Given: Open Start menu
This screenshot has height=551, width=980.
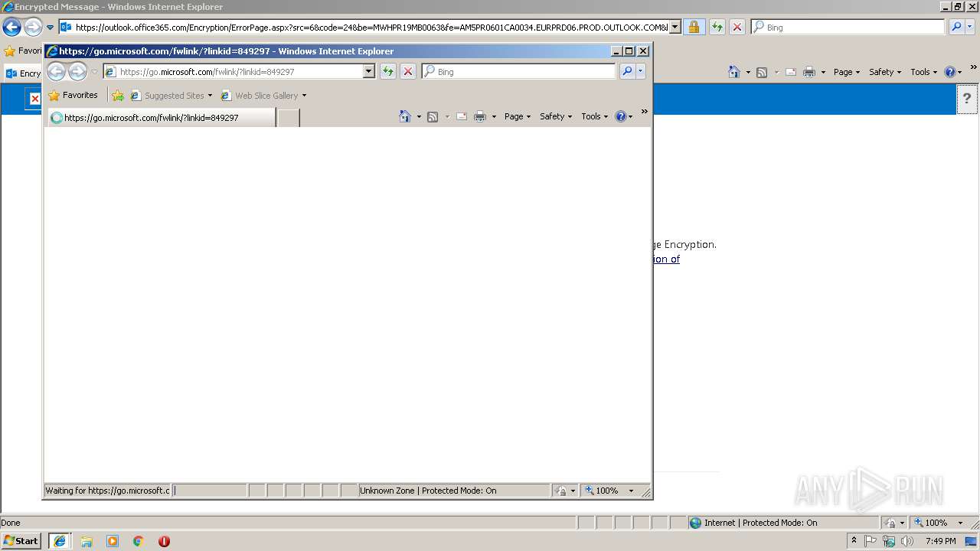Looking at the screenshot, I should pyautogui.click(x=21, y=541).
